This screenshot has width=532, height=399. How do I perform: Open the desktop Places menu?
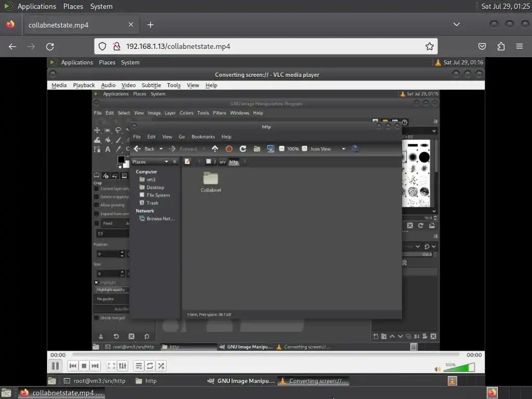[x=73, y=6]
